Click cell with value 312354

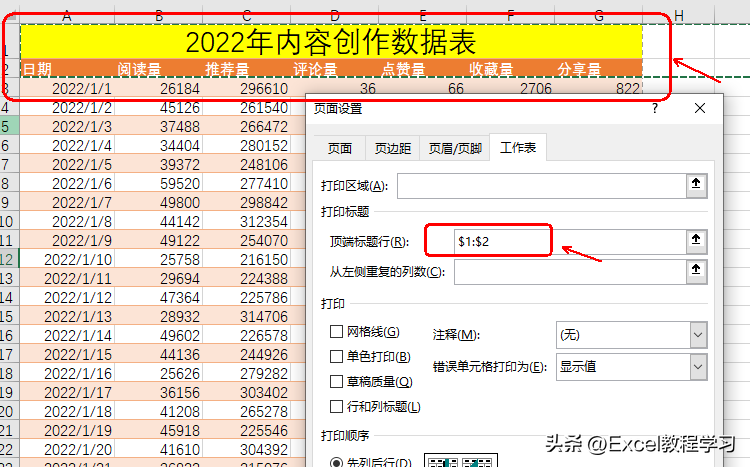click(247, 222)
